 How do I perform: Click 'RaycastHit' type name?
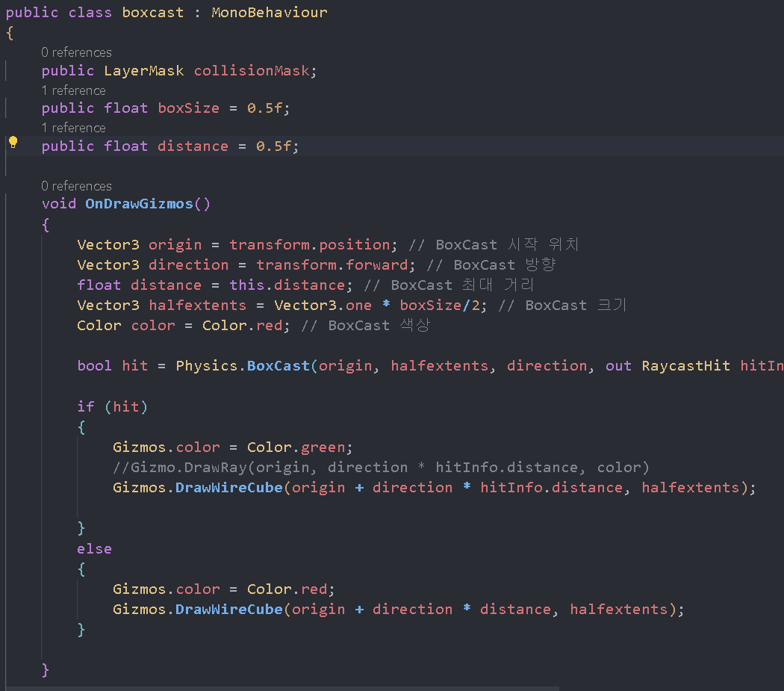686,366
